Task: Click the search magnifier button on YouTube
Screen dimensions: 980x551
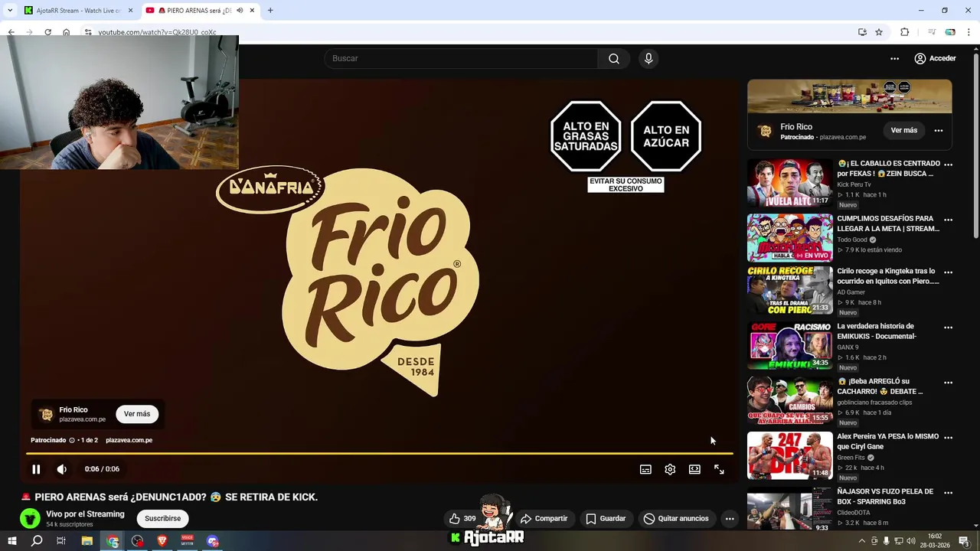Action: (x=614, y=59)
